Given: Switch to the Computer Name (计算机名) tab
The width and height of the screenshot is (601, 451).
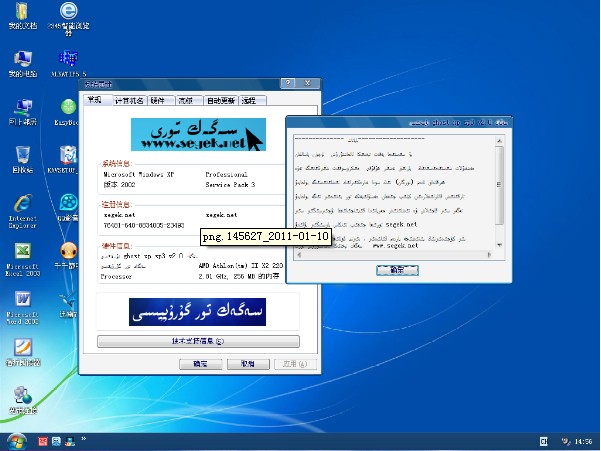Looking at the screenshot, I should [x=129, y=101].
